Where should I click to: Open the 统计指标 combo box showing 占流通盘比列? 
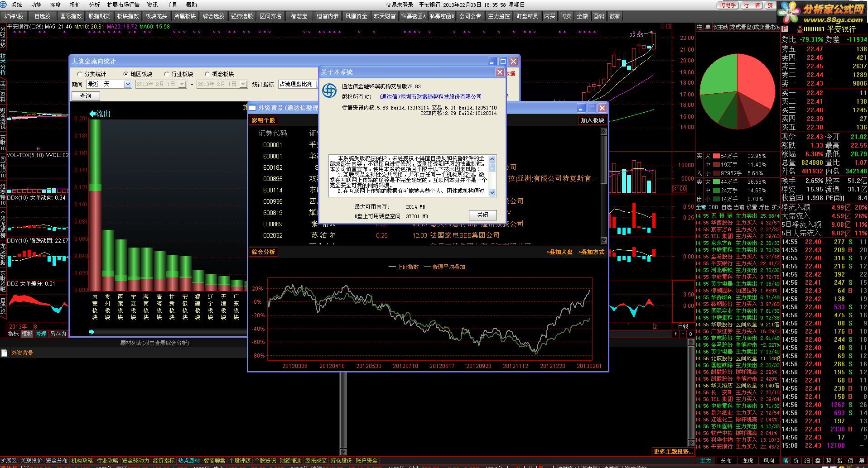298,84
